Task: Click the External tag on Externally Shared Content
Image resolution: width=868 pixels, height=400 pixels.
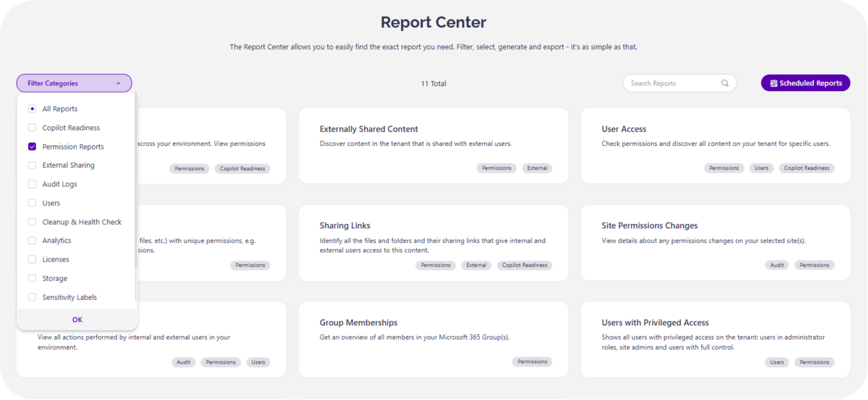Action: [x=537, y=167]
